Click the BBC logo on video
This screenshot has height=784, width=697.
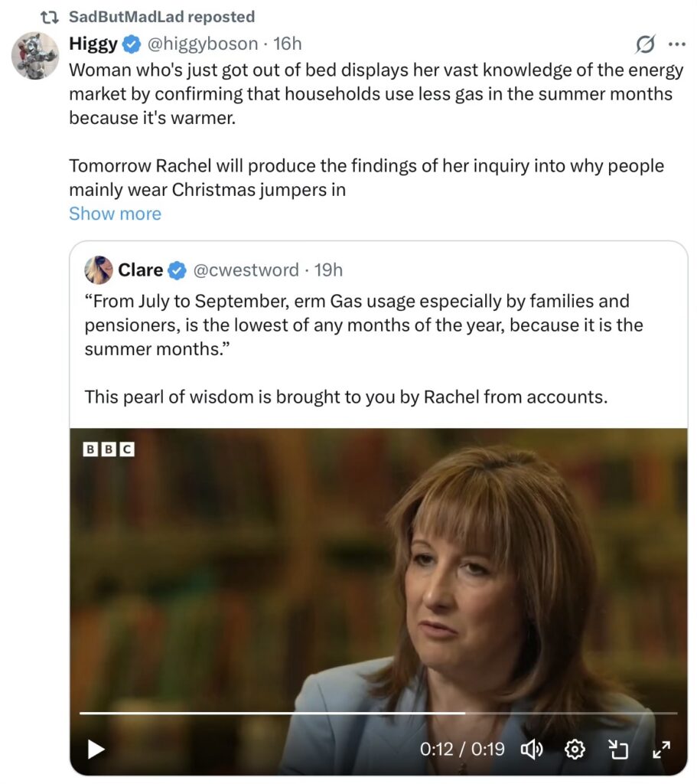point(108,449)
